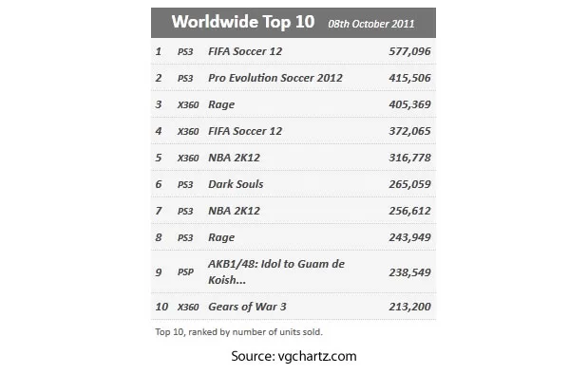Select the sales figure 213,200
This screenshot has height=374, width=588.
[409, 307]
